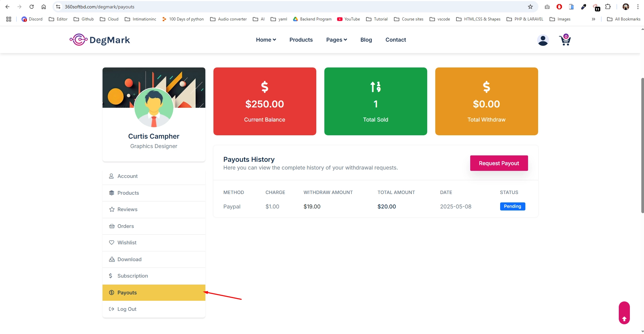Click the color picker pen extension icon
Screen dimensions: 644x334
(x=584, y=7)
